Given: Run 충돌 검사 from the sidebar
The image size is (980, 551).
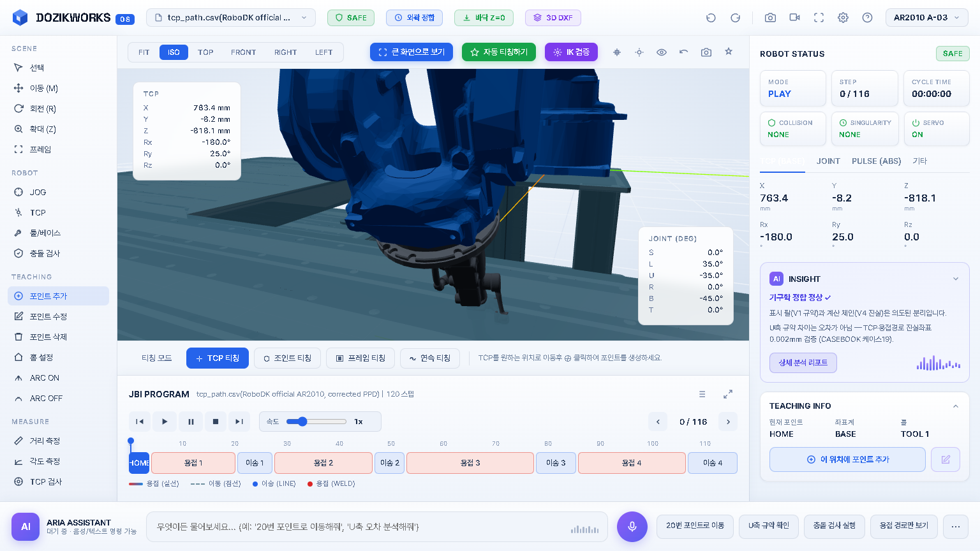Looking at the screenshot, I should [58, 253].
